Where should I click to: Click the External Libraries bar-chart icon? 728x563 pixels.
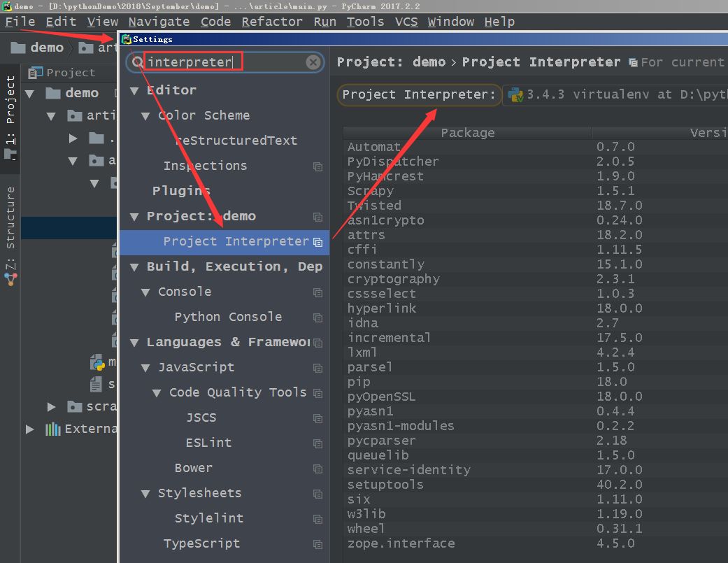point(53,429)
